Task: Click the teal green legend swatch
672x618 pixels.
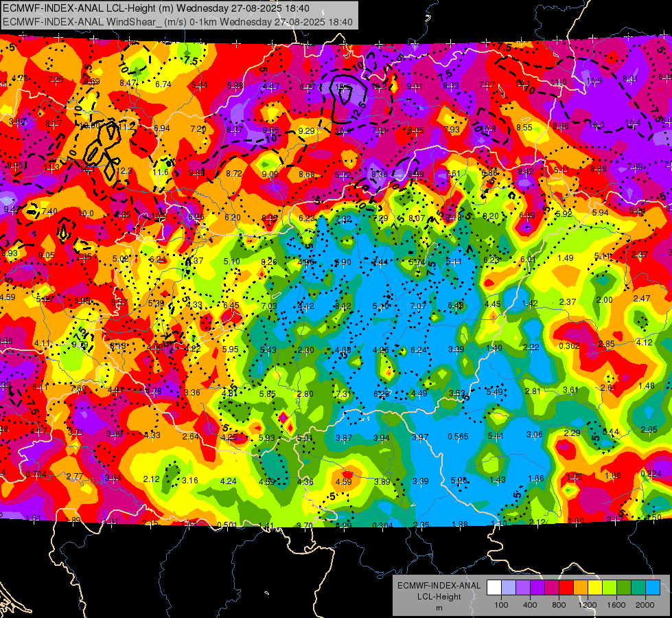Action: click(638, 588)
